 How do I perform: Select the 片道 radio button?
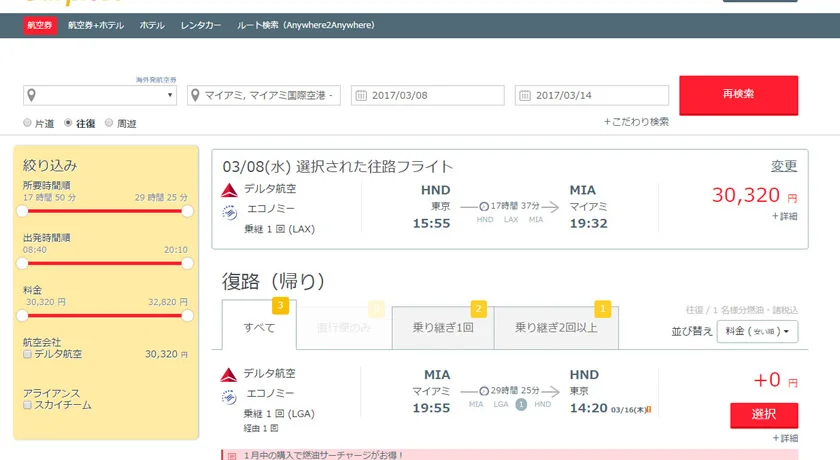pyautogui.click(x=27, y=123)
